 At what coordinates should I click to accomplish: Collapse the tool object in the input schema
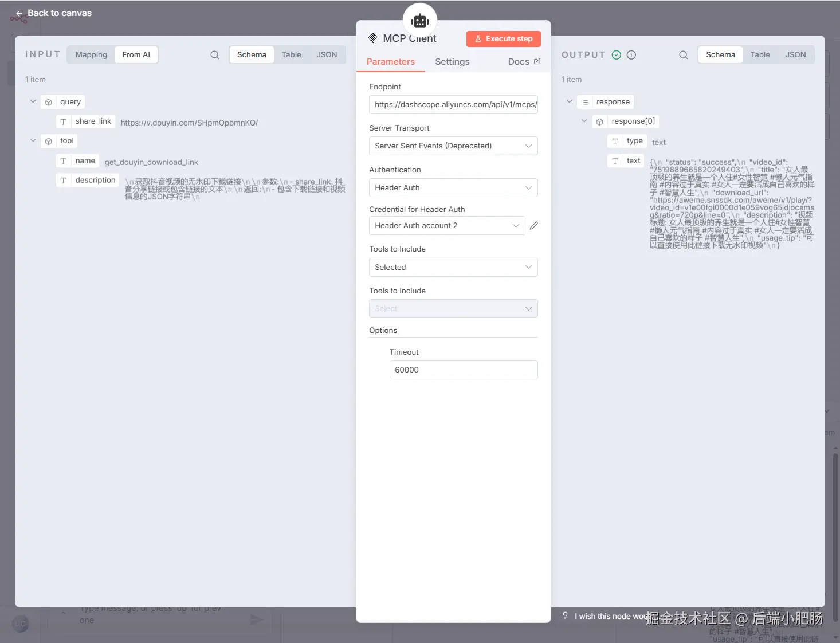(x=33, y=140)
